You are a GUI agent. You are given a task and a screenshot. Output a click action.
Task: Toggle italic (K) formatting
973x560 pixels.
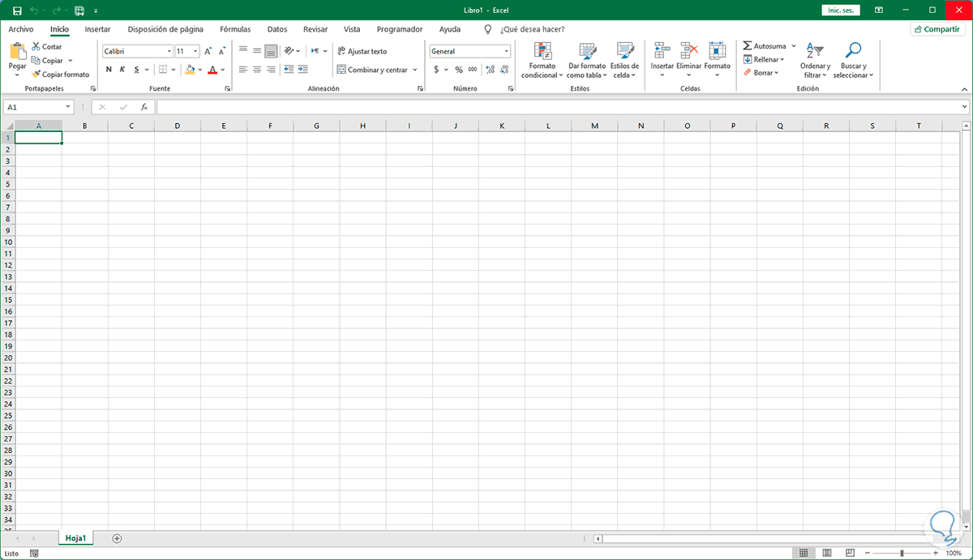tap(122, 70)
